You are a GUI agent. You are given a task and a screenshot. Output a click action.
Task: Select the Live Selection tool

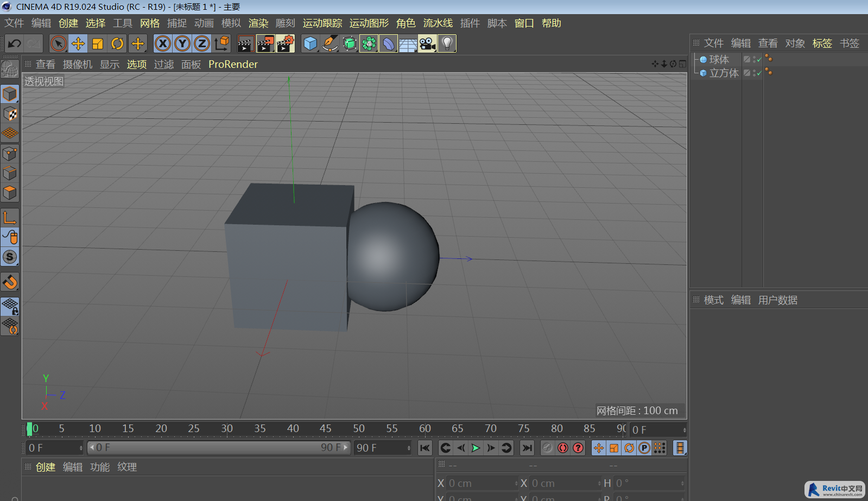(x=58, y=43)
